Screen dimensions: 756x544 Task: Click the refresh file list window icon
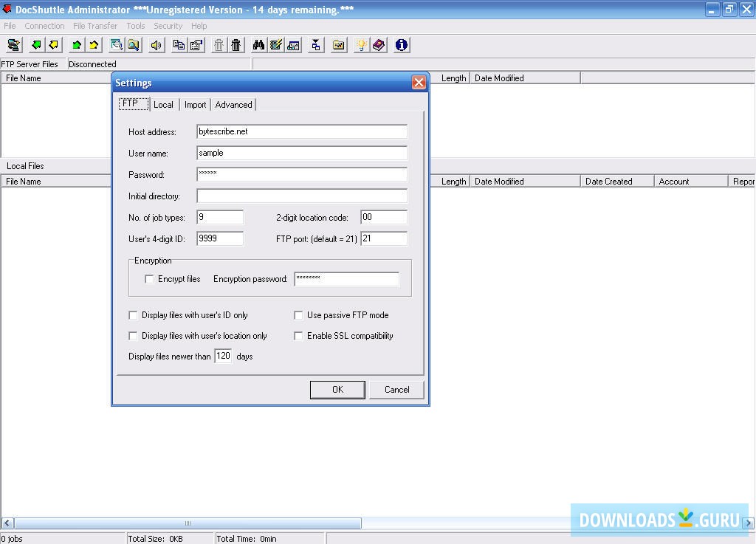pyautogui.click(x=116, y=45)
